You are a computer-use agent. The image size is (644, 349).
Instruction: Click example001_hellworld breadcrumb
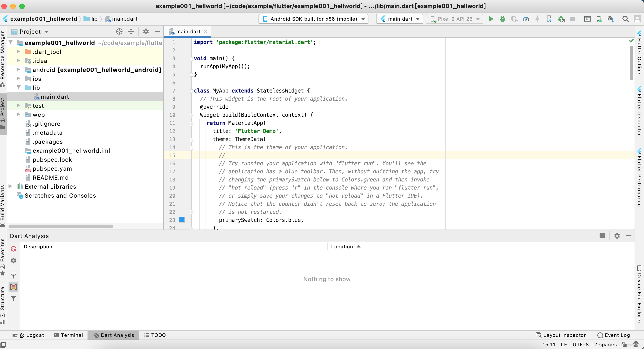pos(40,19)
